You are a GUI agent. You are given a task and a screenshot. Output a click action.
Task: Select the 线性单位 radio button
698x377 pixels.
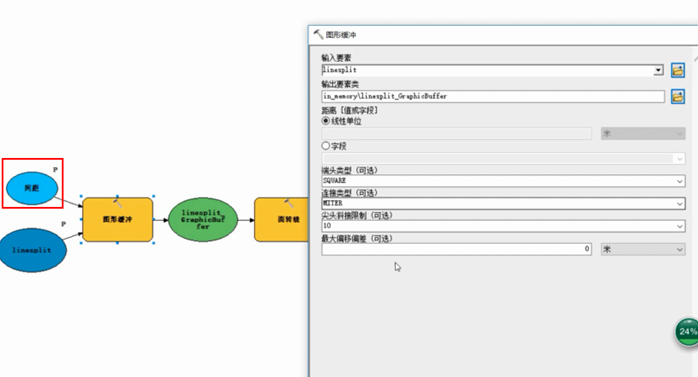coord(326,121)
